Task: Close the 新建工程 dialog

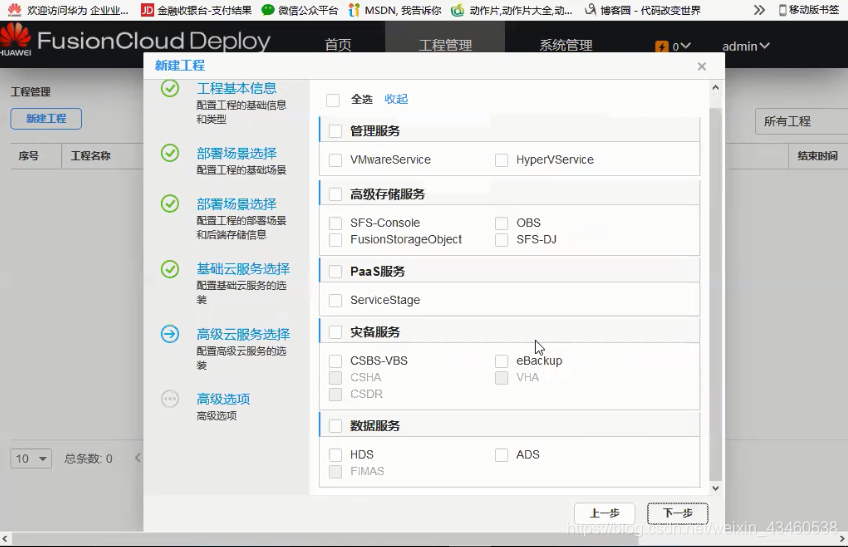Action: 701,66
